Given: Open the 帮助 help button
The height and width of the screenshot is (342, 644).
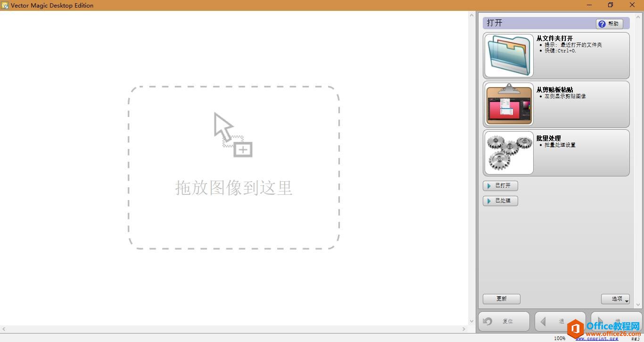Looking at the screenshot, I should tap(610, 24).
